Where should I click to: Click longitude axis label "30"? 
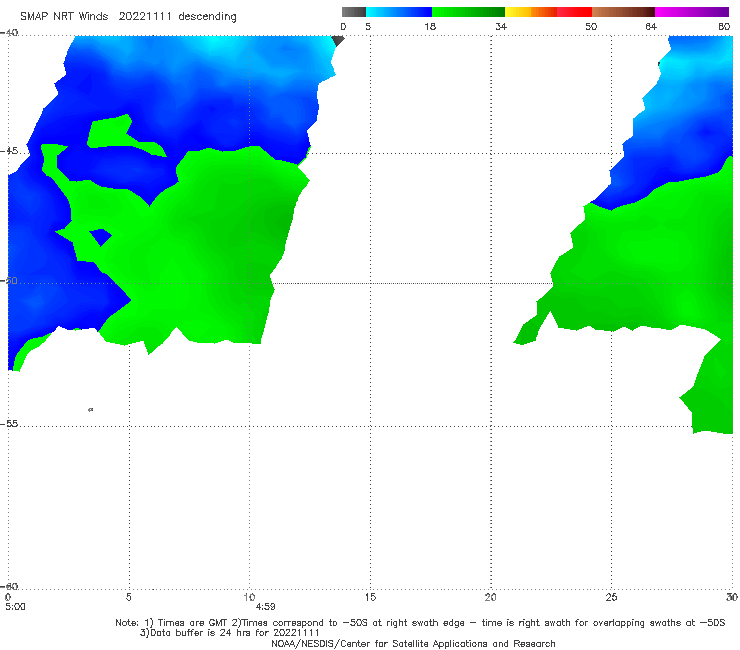[732, 597]
